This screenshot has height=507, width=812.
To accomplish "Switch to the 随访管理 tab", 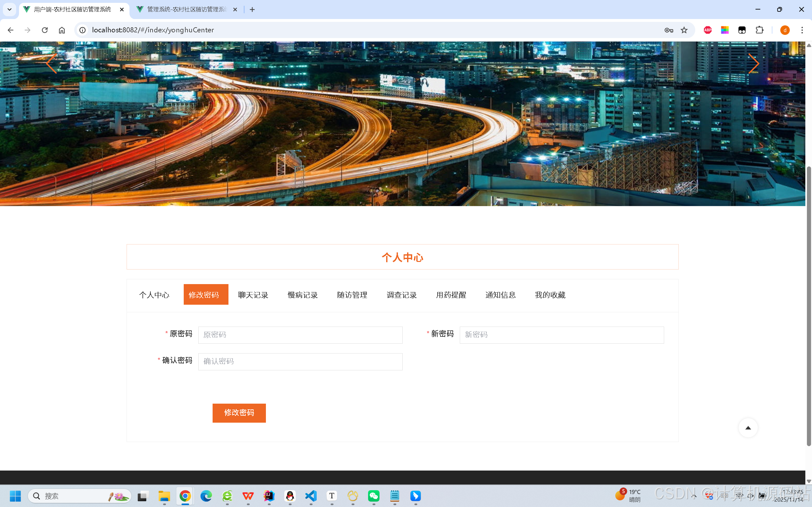I will point(352,295).
